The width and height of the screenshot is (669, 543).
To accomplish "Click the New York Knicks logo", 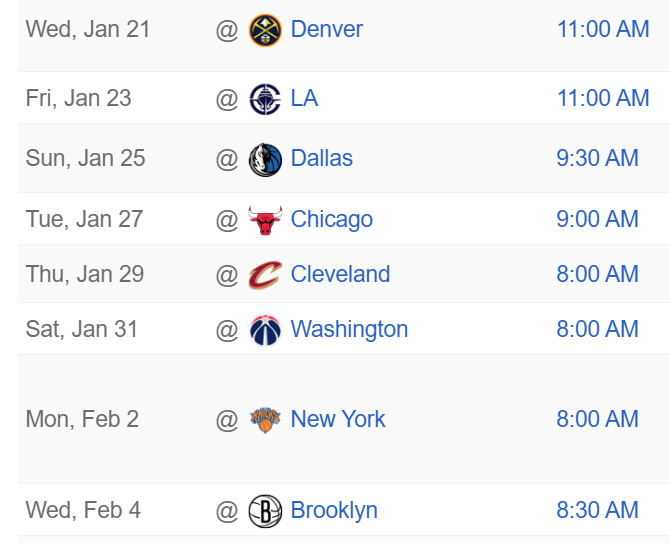I will (265, 420).
